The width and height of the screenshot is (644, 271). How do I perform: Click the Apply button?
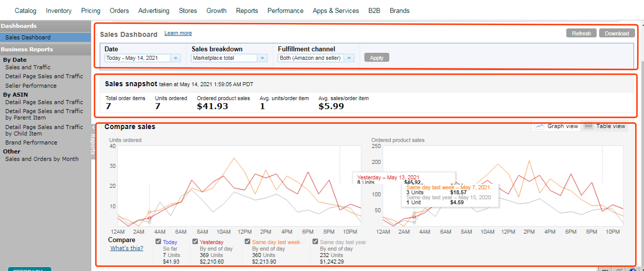376,58
